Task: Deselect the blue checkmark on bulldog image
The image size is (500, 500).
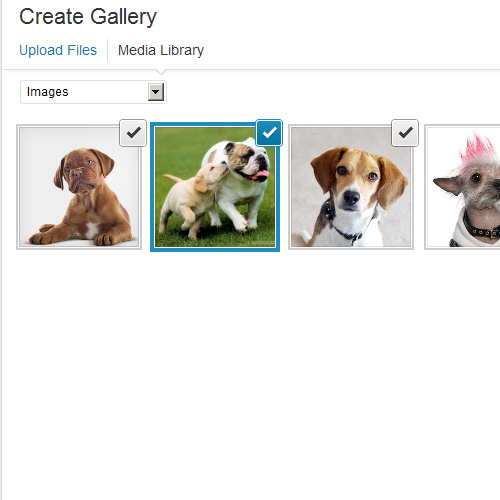Action: (x=269, y=133)
